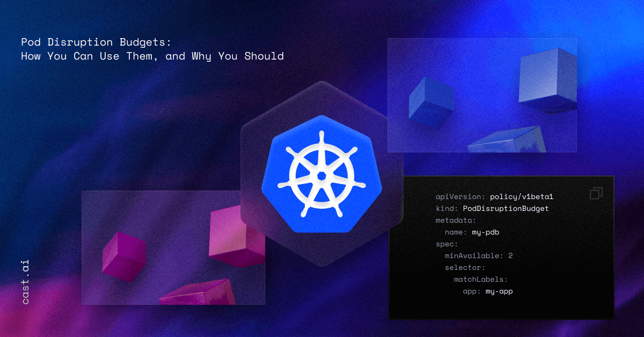
Task: Click the "app: my-app" code line
Action: (x=488, y=291)
